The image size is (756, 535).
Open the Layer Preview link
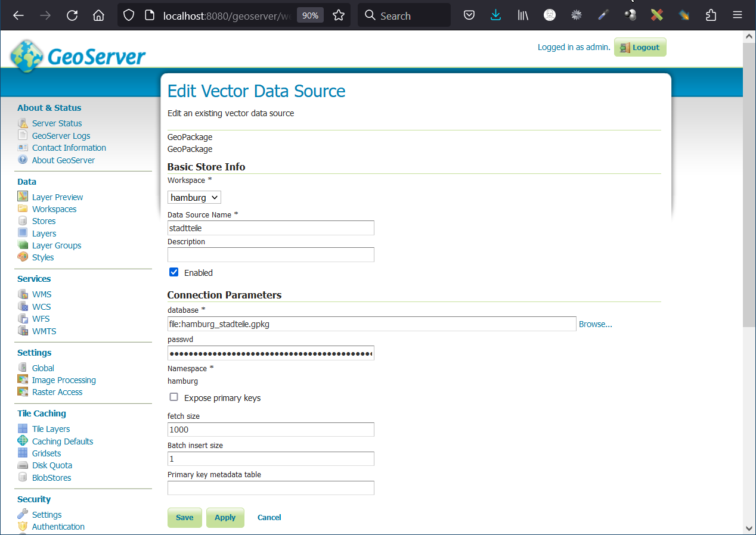[x=58, y=197]
